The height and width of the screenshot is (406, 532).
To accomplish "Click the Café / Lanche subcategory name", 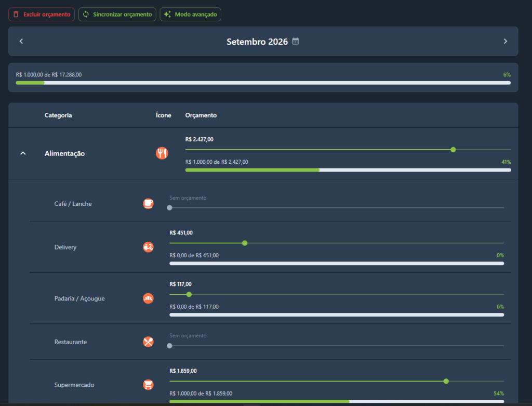I will [x=73, y=204].
